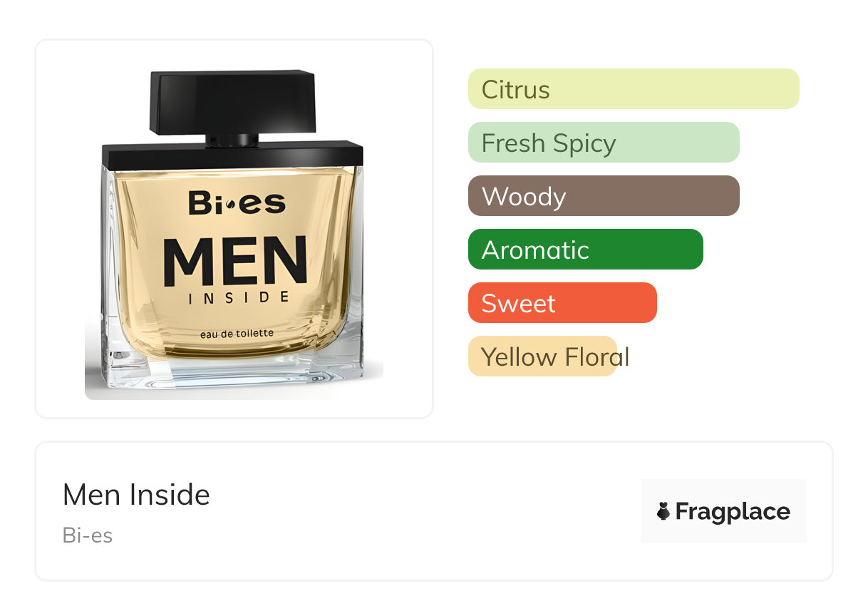Click the Sweet label text

(x=519, y=304)
